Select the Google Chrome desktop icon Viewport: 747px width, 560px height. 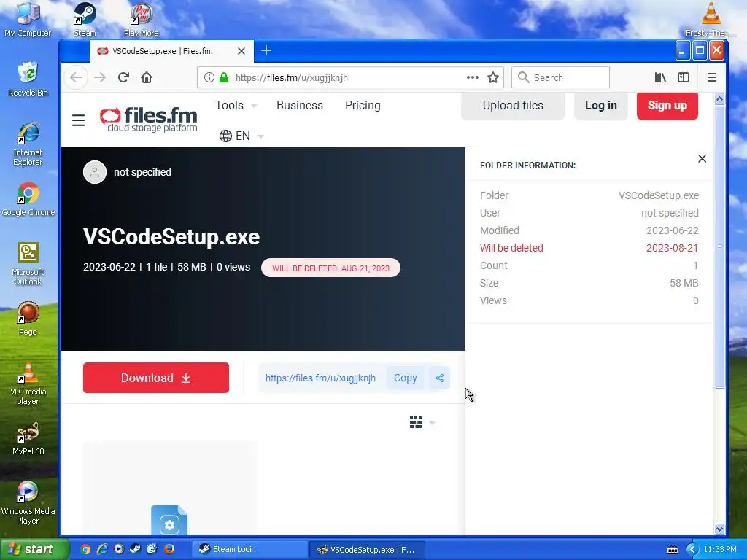28,199
